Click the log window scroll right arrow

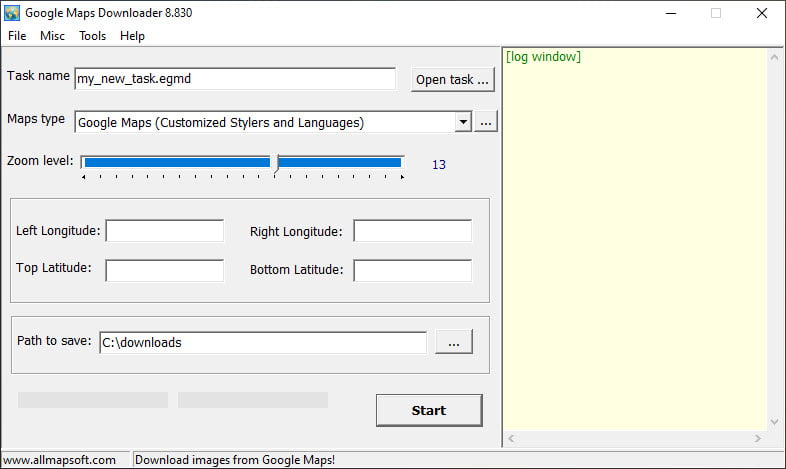pos(757,438)
